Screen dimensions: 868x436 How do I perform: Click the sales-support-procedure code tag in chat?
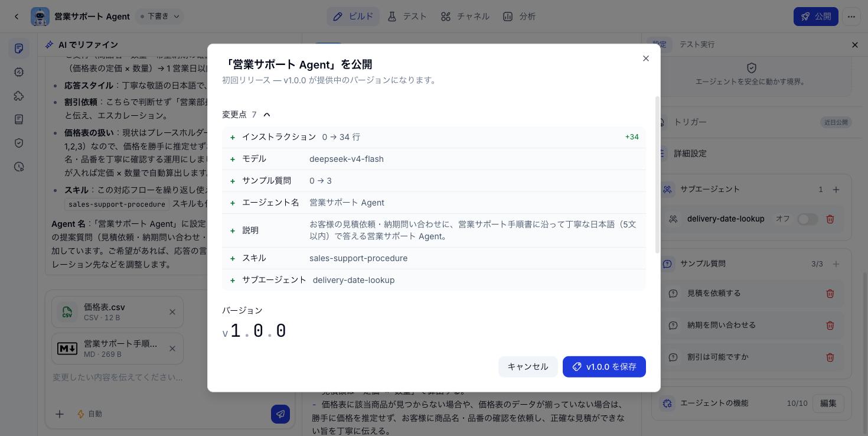(117, 204)
